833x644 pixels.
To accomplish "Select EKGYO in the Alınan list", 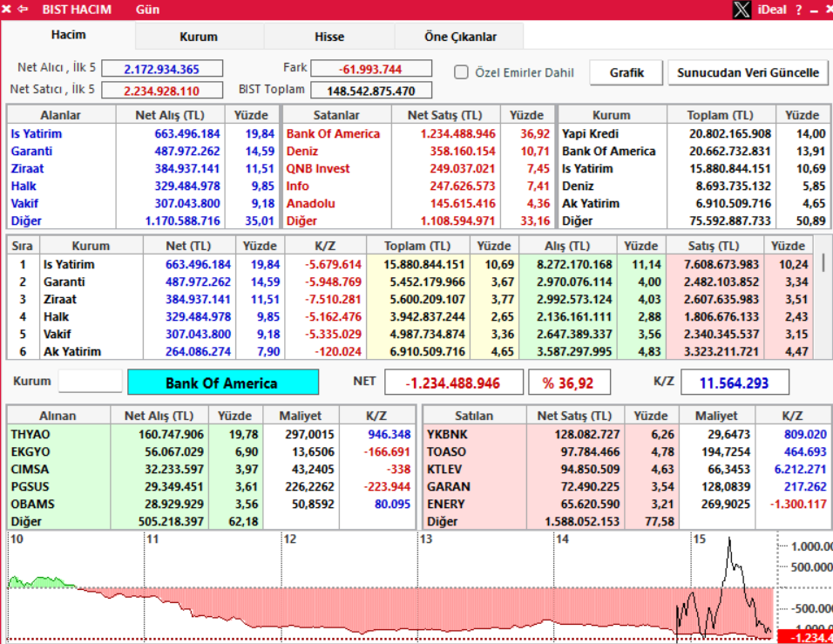I will pos(30,452).
